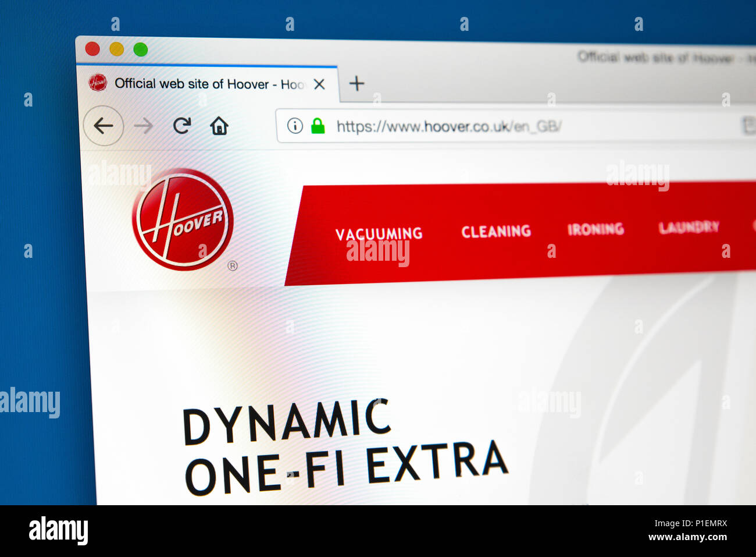This screenshot has width=756, height=557.
Task: Click the forward navigation arrow
Action: pyautogui.click(x=143, y=126)
